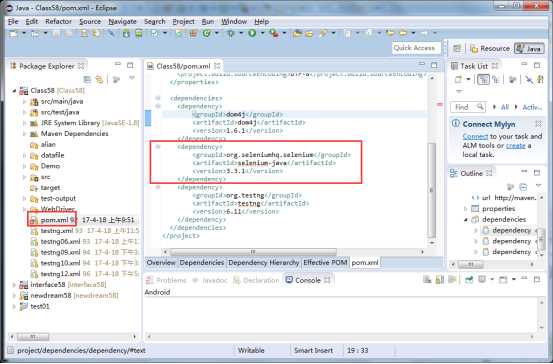The height and width of the screenshot is (364, 553).
Task: Click the External Tools run icon
Action: pos(274,34)
